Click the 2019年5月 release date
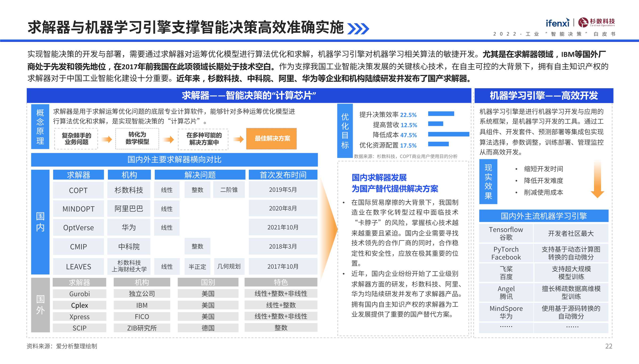Viewport: 639px width, 364px height. 283,190
